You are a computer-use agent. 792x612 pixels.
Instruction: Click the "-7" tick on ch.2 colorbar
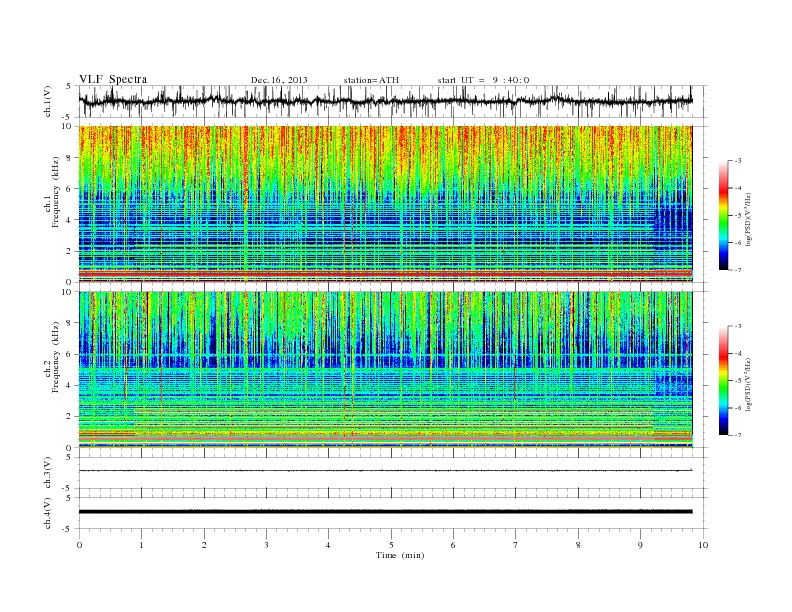[x=738, y=435]
